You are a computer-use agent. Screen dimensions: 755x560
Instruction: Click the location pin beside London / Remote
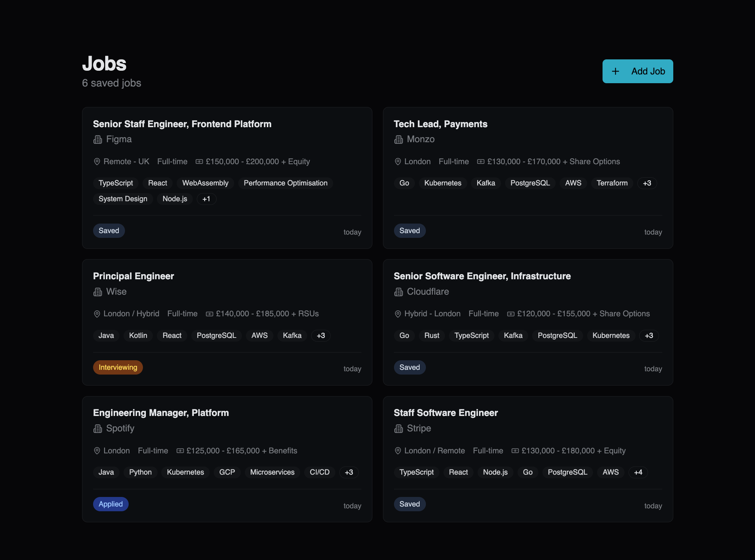(x=398, y=451)
